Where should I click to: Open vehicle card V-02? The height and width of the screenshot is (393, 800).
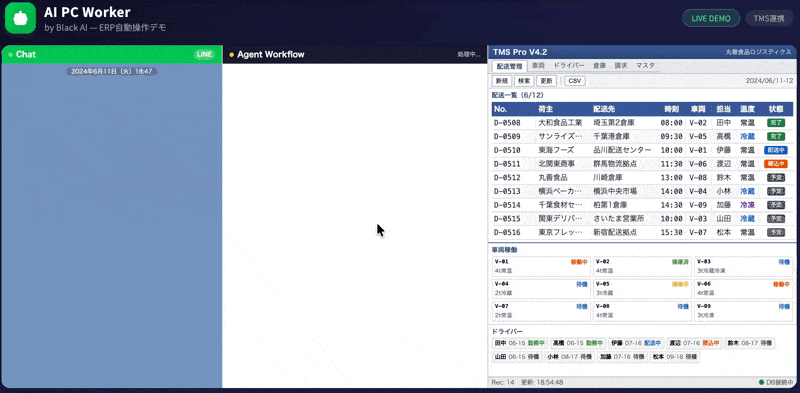point(642,266)
